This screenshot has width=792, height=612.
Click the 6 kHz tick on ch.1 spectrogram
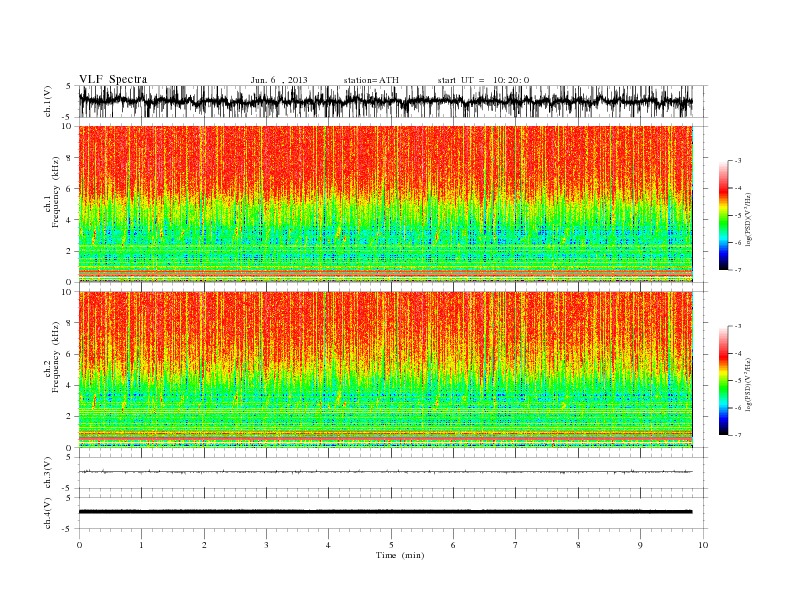click(x=69, y=189)
